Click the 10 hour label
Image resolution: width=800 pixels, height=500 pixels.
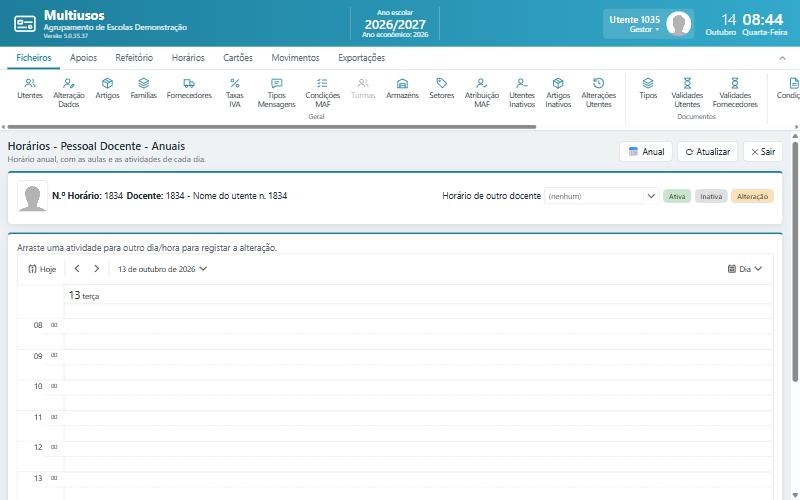coord(38,386)
